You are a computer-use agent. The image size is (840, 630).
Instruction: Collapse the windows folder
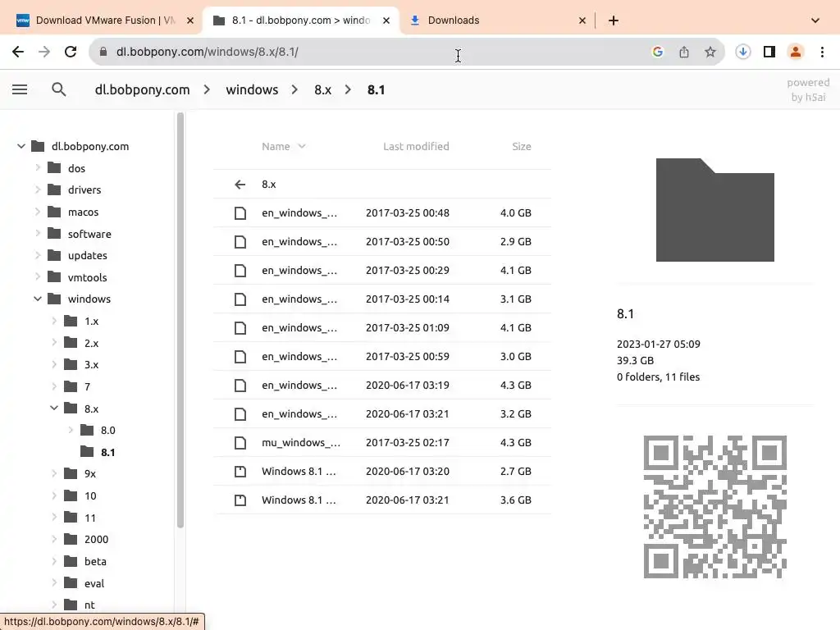[38, 299]
